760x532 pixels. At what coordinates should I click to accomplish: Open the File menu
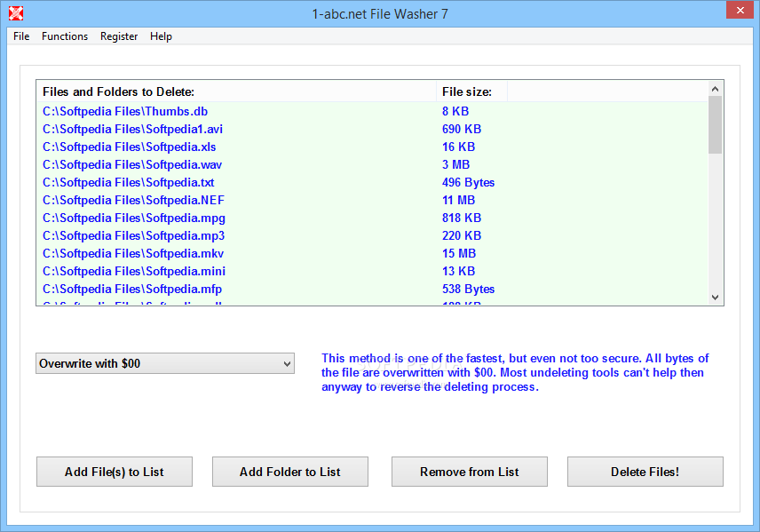click(21, 36)
